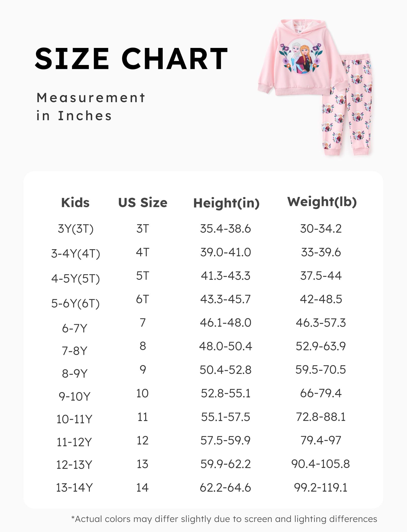Click the SIZE CHART heading

tap(131, 58)
